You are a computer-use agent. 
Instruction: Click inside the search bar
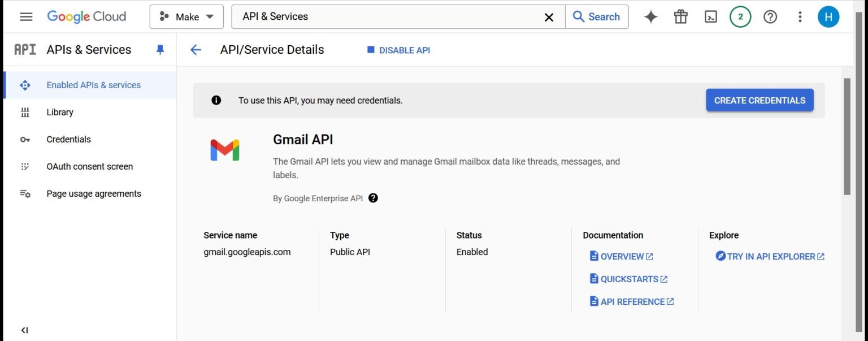pyautogui.click(x=396, y=16)
